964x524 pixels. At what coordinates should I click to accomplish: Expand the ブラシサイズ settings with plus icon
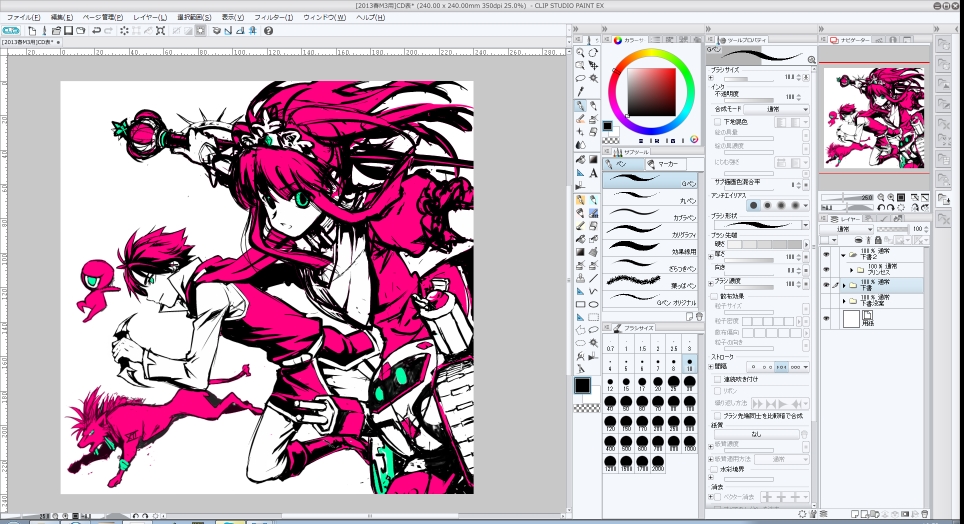[x=711, y=78]
